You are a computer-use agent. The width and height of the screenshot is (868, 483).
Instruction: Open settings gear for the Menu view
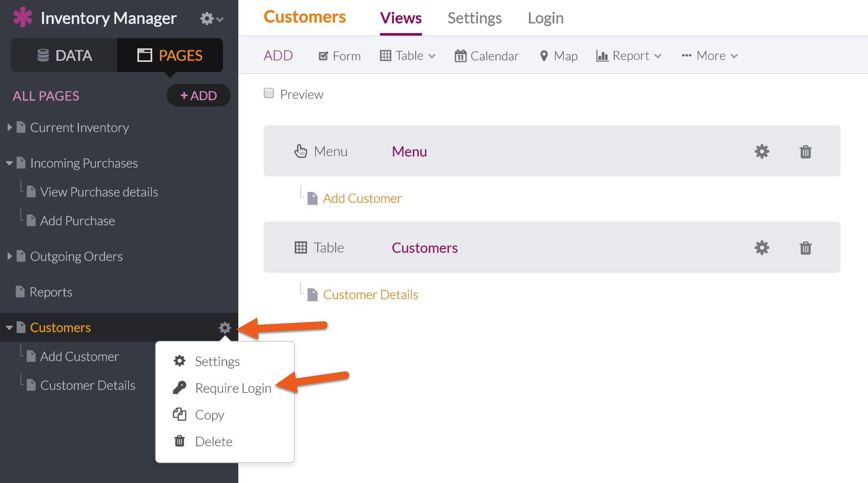pos(762,151)
